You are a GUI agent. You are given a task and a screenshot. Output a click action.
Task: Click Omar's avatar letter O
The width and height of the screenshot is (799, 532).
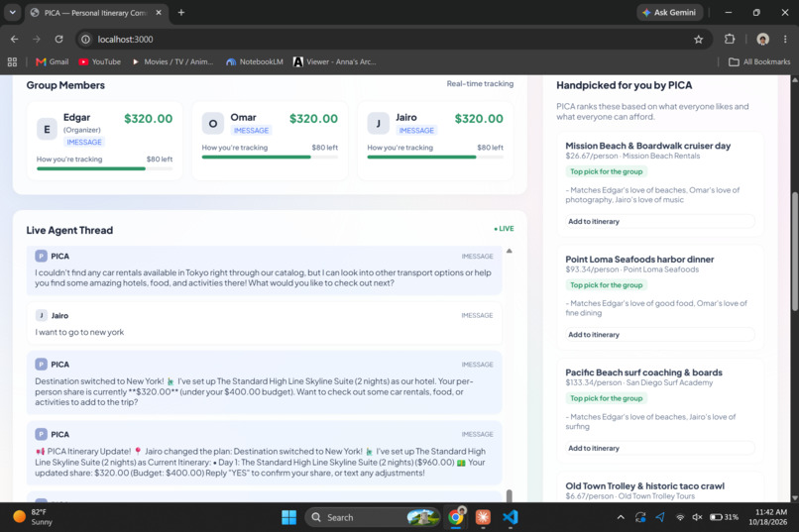coord(213,124)
